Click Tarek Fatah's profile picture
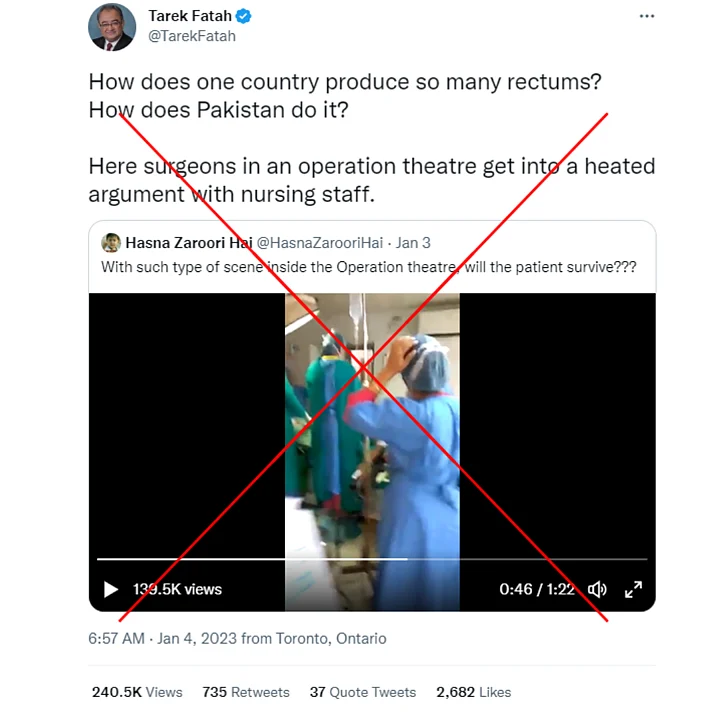This screenshot has height=720, width=720. (112, 26)
